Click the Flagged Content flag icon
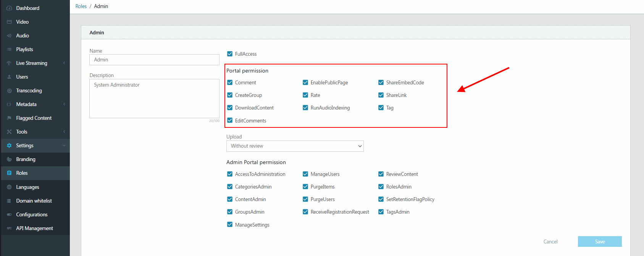 (9, 118)
